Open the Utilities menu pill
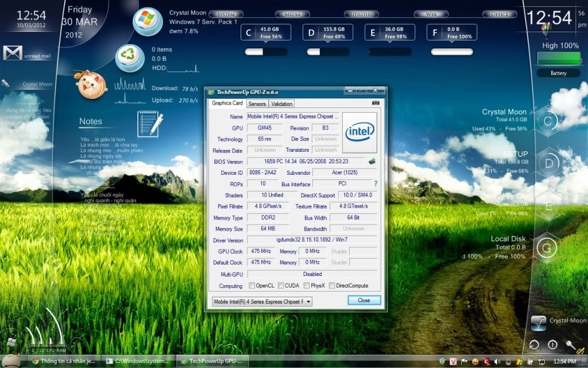Screen dimensions: 588x368 click(361, 14)
